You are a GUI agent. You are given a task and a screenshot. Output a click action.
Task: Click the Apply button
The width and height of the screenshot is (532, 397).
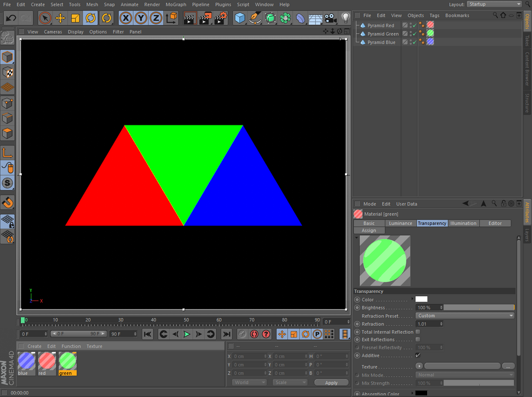(x=331, y=383)
